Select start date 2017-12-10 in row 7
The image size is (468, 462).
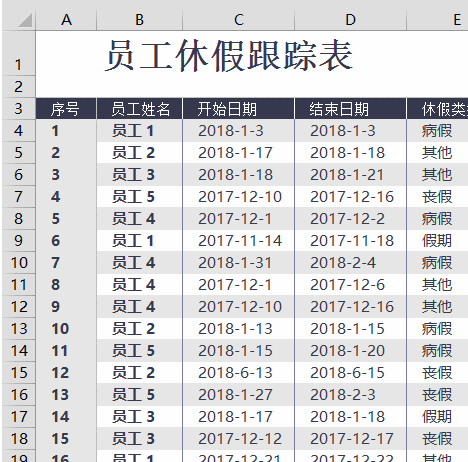tap(238, 197)
